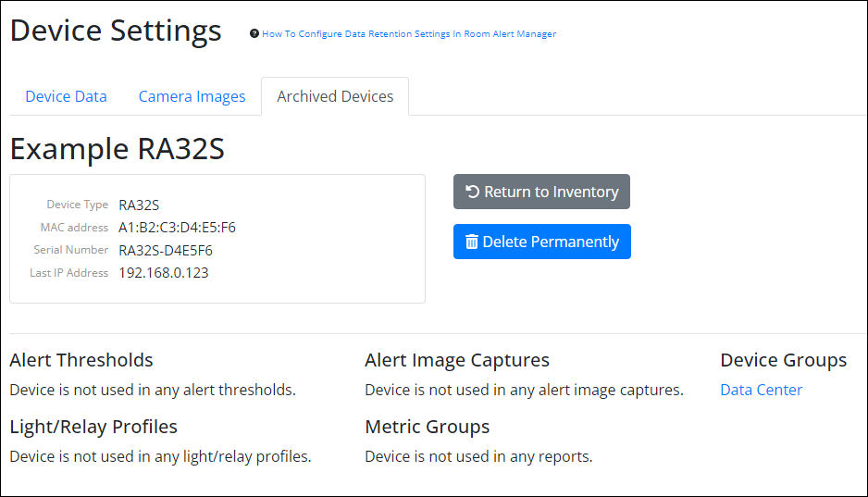Image resolution: width=868 pixels, height=497 pixels.
Task: Click the trash icon on Delete Permanently
Action: [x=472, y=242]
